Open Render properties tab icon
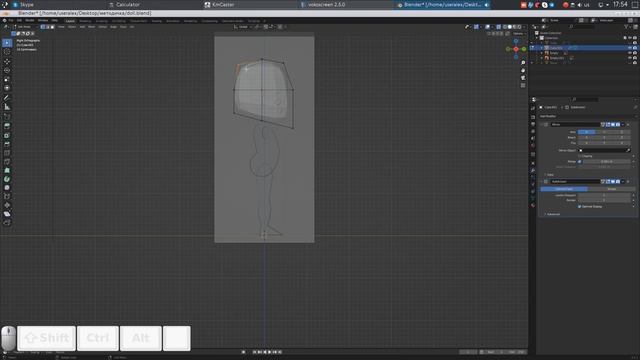The height and width of the screenshot is (360, 640). click(533, 117)
